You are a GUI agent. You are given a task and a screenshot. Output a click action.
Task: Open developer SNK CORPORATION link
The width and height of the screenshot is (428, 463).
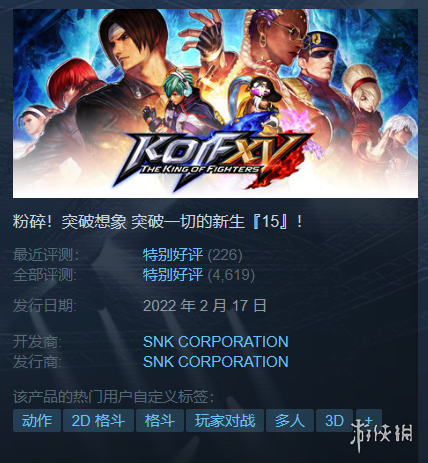(216, 342)
